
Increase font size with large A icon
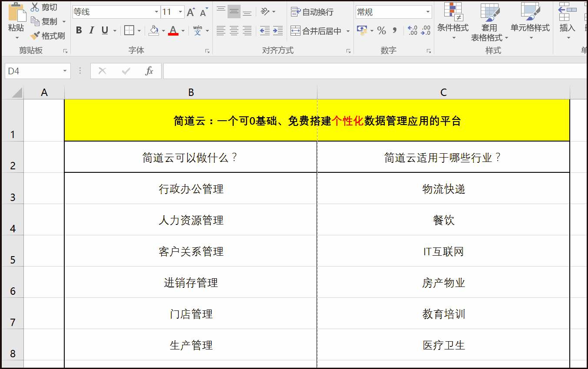(191, 12)
